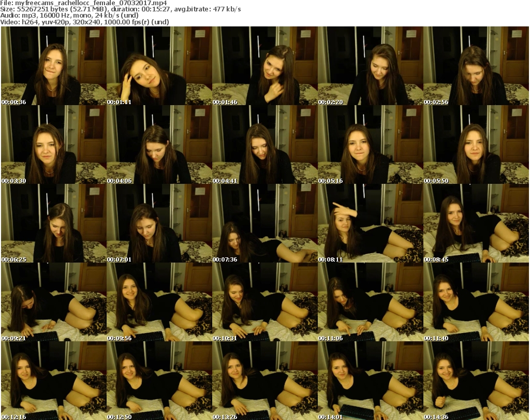Open the frame stamped 00:04:06
The width and height of the screenshot is (530, 420).
click(x=159, y=144)
